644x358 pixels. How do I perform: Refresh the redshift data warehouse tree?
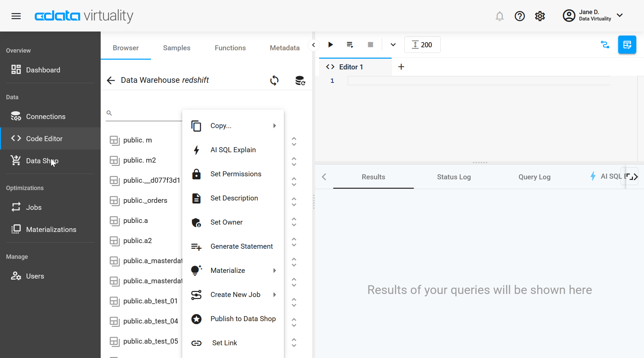[274, 80]
